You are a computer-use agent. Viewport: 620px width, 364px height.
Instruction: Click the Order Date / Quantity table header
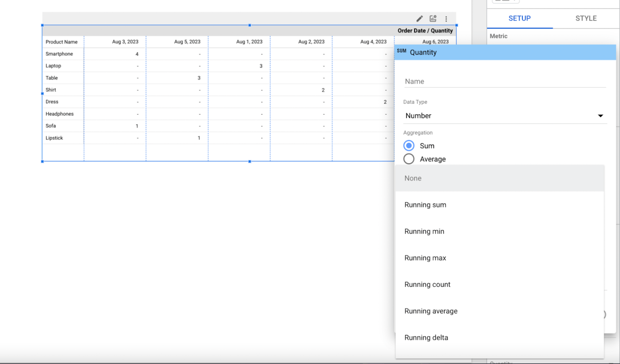coord(425,31)
